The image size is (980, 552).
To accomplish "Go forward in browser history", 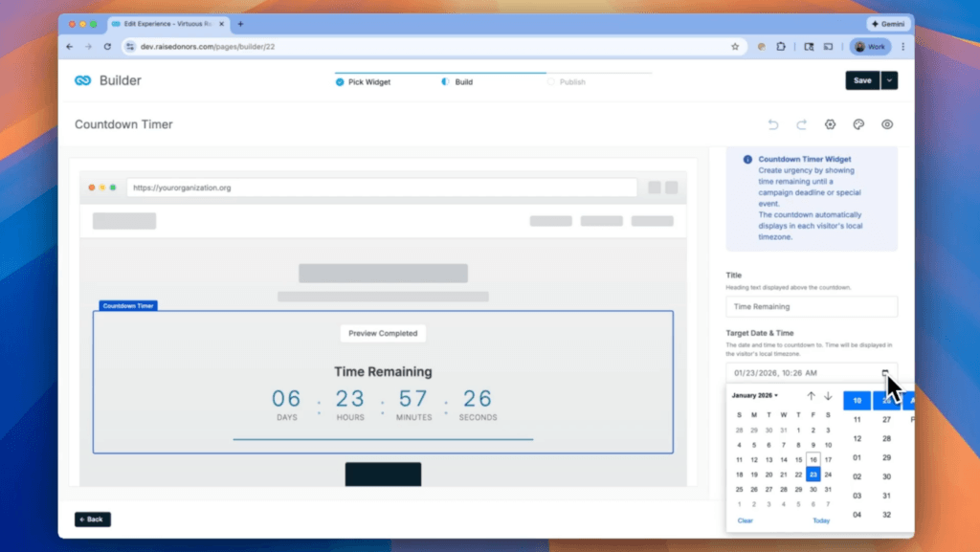I will coord(88,46).
